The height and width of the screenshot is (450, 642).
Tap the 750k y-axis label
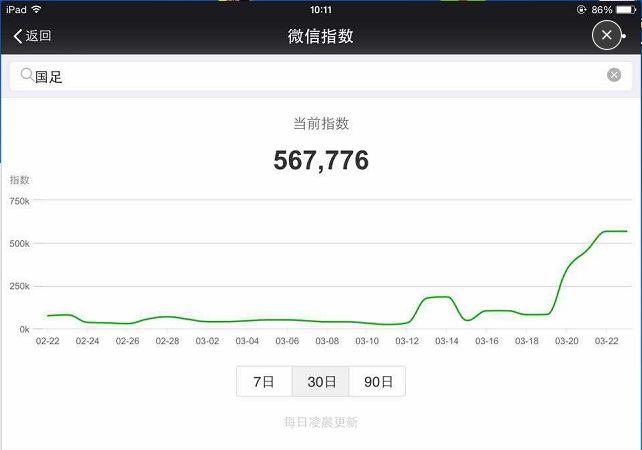pos(20,201)
